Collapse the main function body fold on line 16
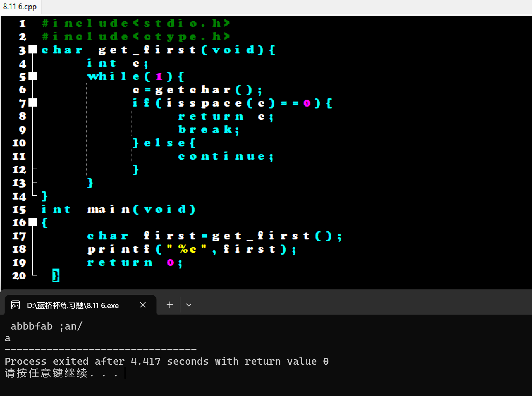Screen dimensions: 532x396 tap(33, 222)
